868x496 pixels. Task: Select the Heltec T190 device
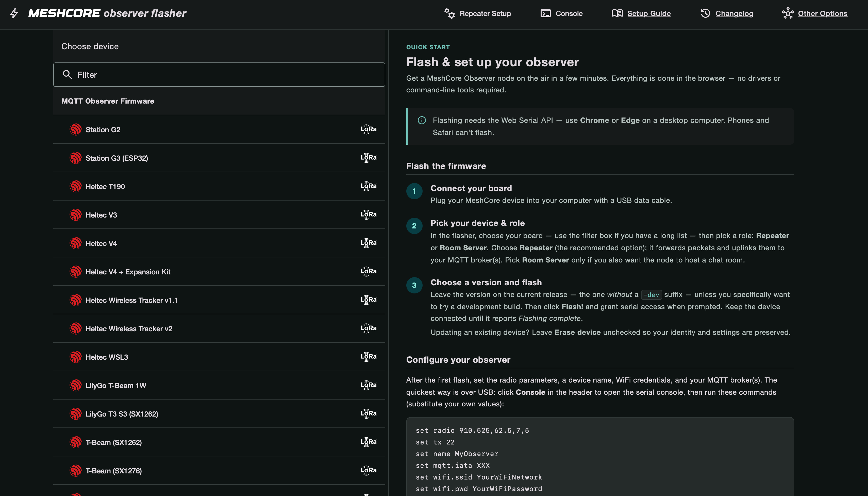coord(219,186)
